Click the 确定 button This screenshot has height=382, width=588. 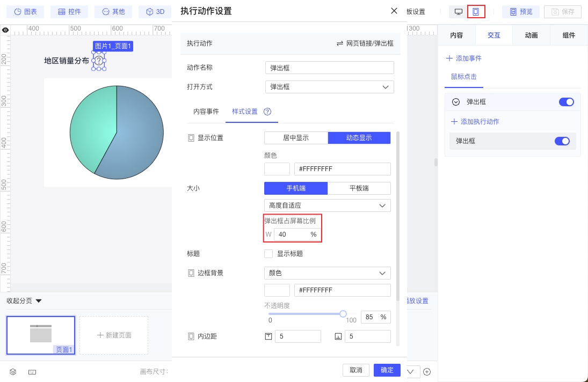tap(387, 370)
